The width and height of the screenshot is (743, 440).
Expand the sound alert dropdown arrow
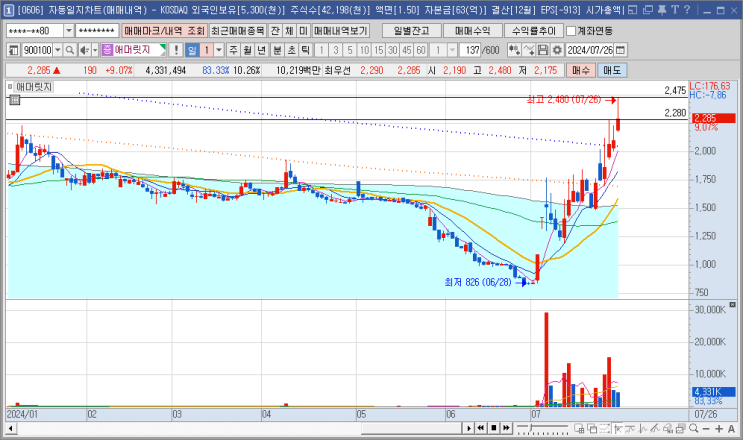(x=95, y=50)
